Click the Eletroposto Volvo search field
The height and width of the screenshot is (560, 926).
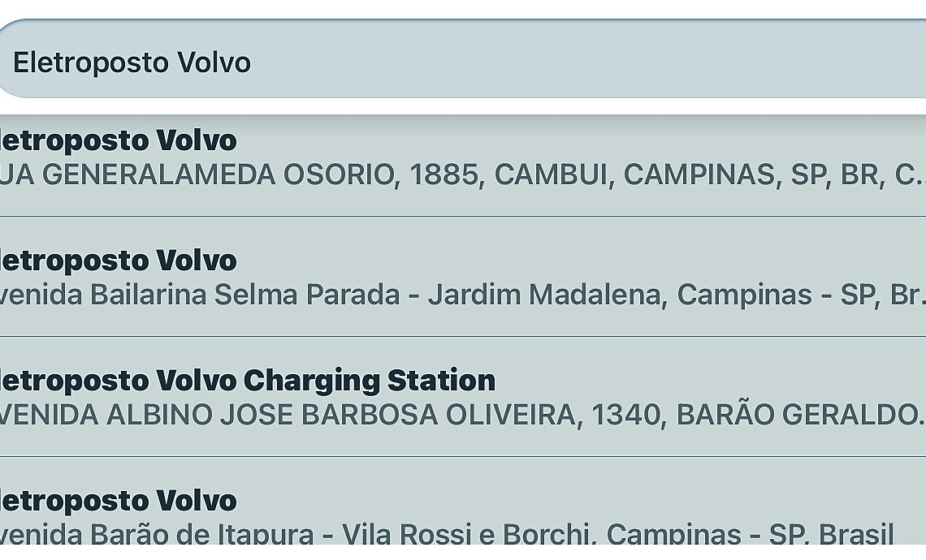463,62
